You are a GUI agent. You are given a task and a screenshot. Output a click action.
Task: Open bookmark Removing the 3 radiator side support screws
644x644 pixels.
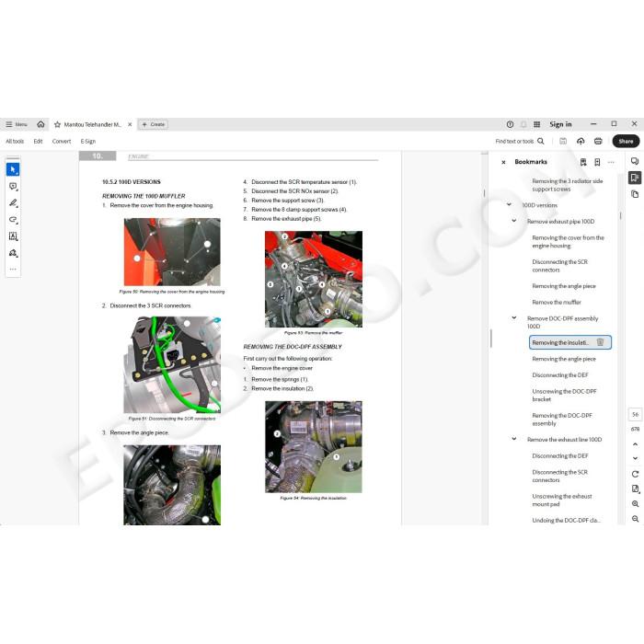pos(568,185)
